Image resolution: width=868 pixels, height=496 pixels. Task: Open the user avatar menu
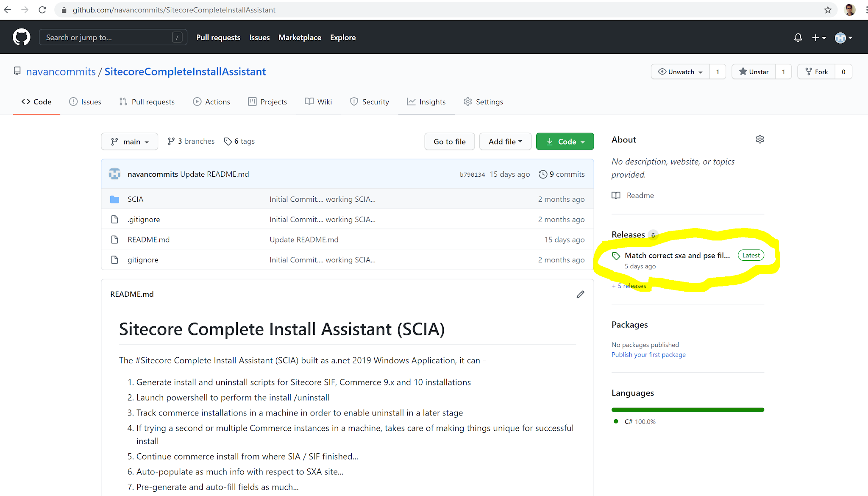click(843, 38)
